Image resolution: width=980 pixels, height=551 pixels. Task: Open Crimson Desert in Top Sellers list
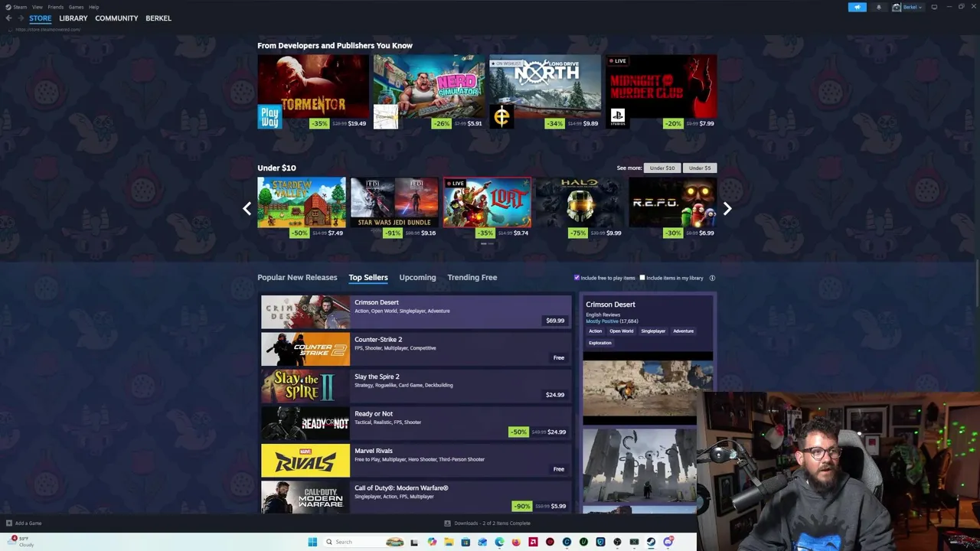point(416,312)
